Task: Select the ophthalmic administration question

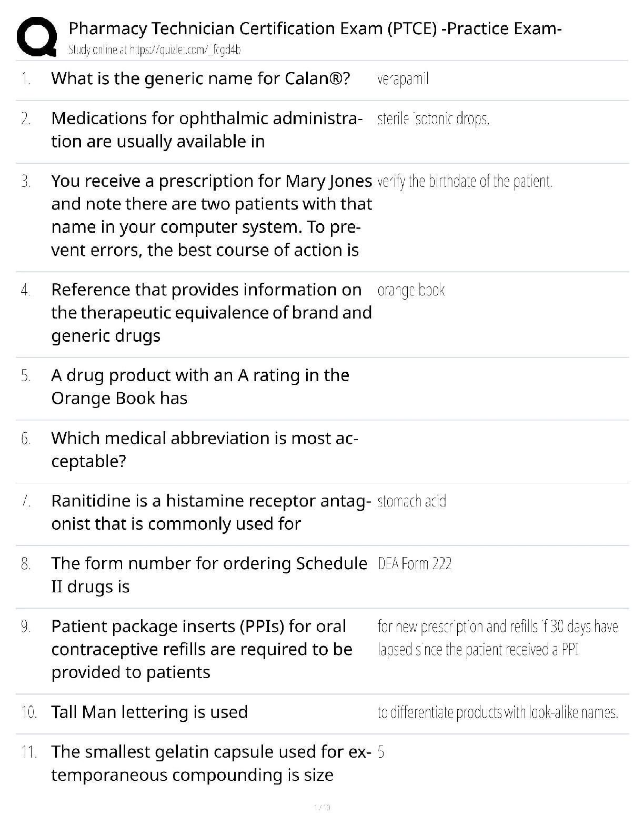Action: click(x=207, y=130)
